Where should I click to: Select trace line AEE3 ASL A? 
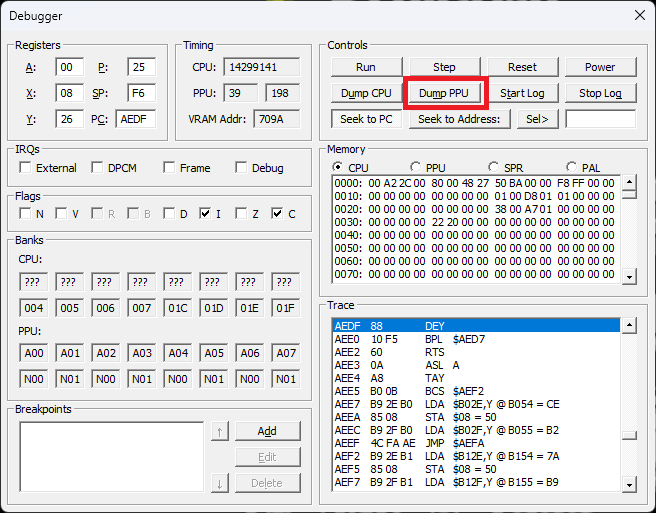[476, 365]
